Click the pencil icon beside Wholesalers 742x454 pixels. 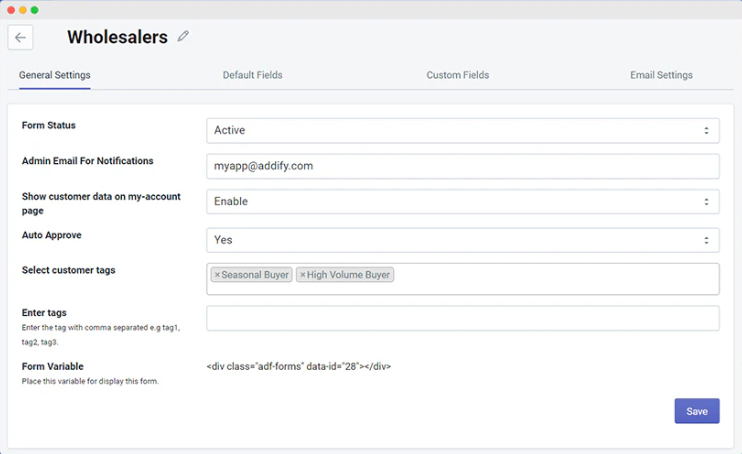click(183, 37)
